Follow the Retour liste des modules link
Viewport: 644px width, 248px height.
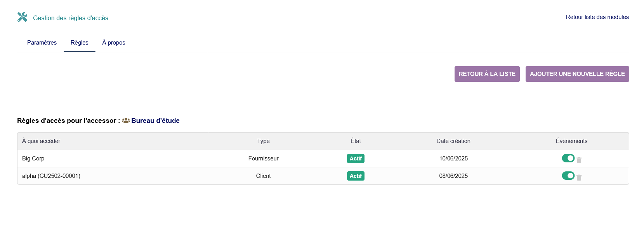(597, 17)
